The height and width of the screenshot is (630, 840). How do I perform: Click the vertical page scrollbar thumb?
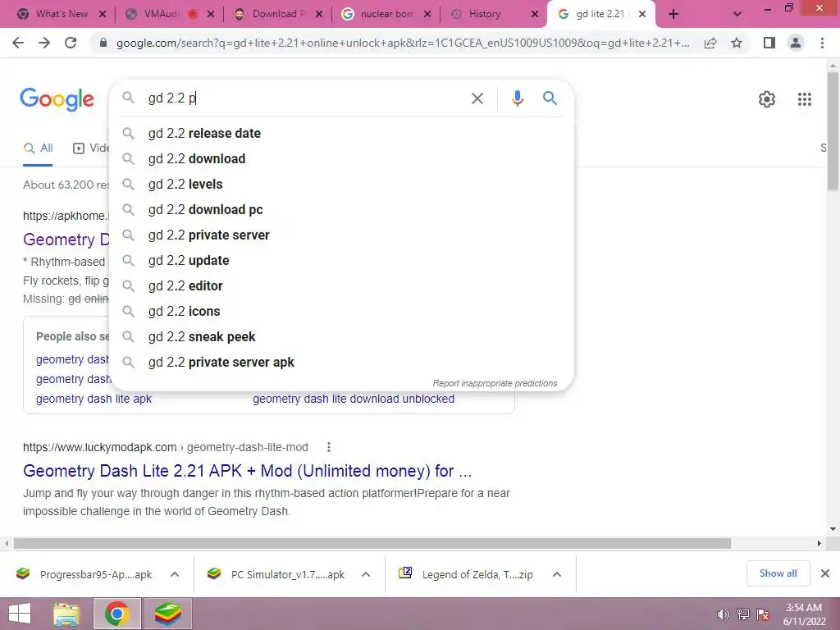click(833, 131)
